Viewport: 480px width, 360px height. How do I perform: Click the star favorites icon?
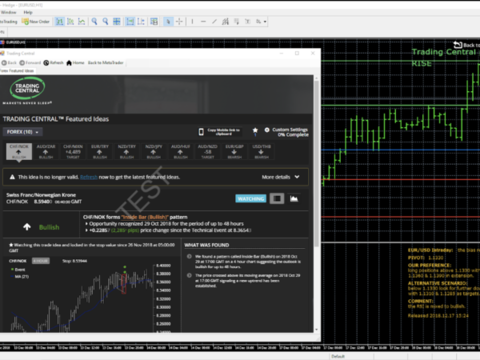point(255,130)
